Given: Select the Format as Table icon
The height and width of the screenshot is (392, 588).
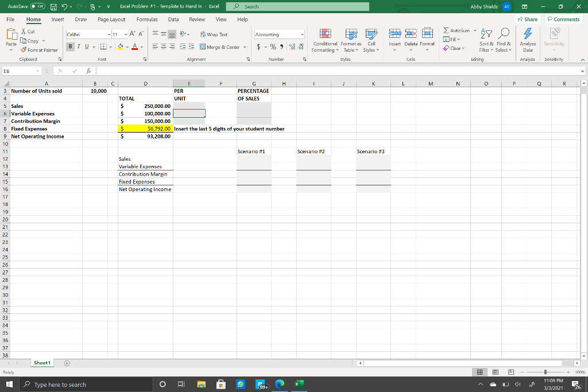Looking at the screenshot, I should click(350, 41).
